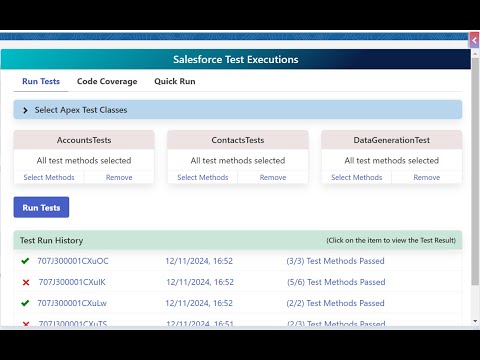Open the Quick Run tab
Image resolution: width=480 pixels, height=360 pixels.
175,81
